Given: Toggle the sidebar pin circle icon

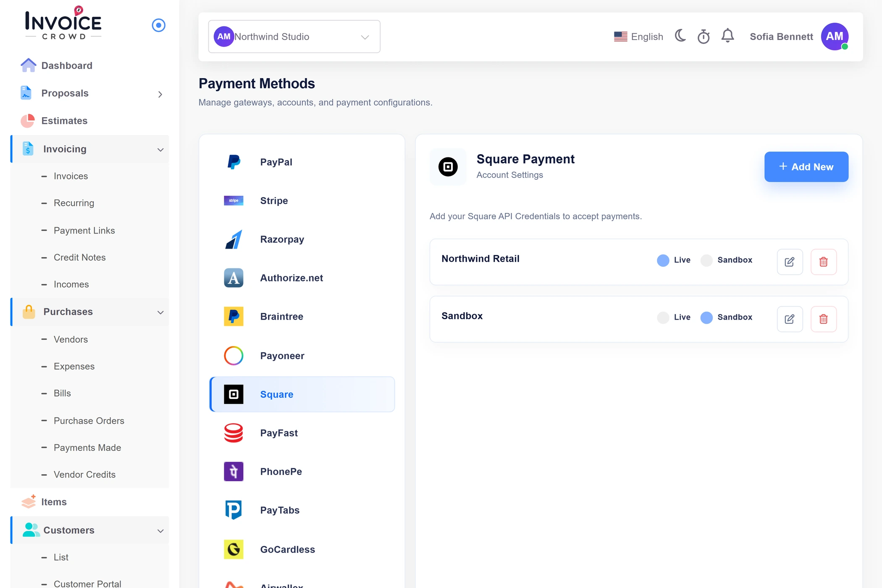Looking at the screenshot, I should point(158,25).
